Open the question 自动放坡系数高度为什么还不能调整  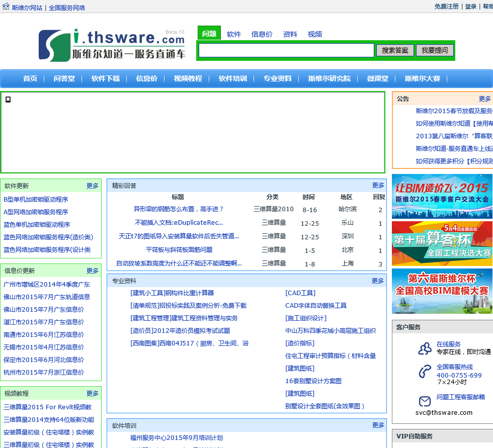point(179,263)
